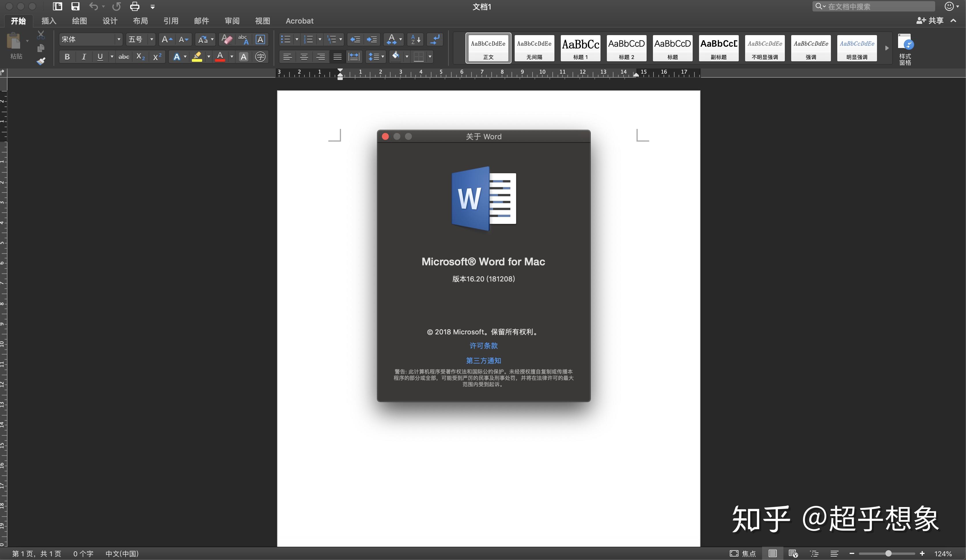
Task: Toggle align left paragraph
Action: [x=287, y=57]
